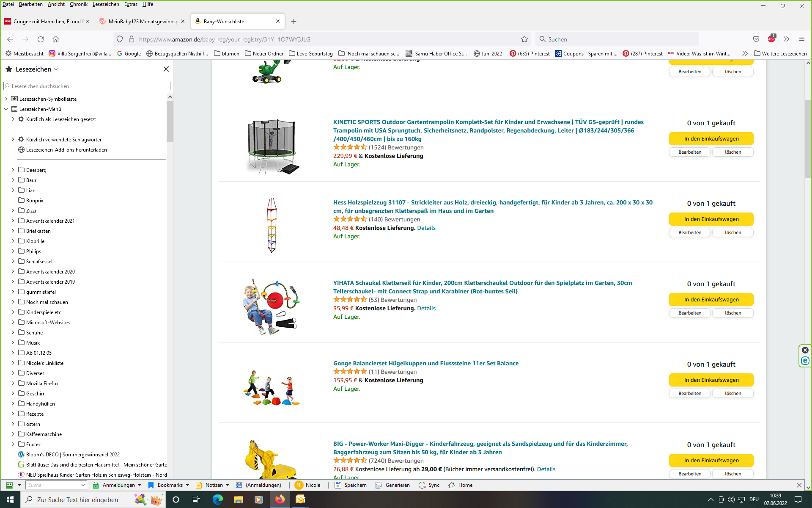Click Details link under Hess Holzspielzeug price

point(426,228)
